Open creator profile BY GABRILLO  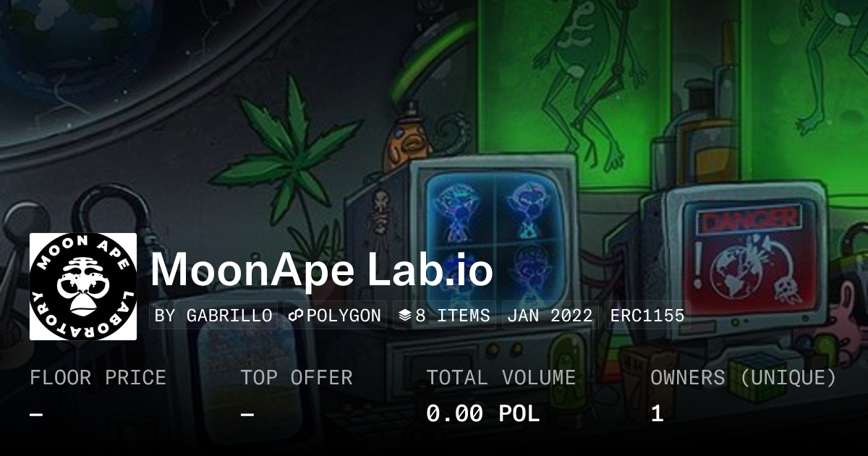[x=214, y=316]
